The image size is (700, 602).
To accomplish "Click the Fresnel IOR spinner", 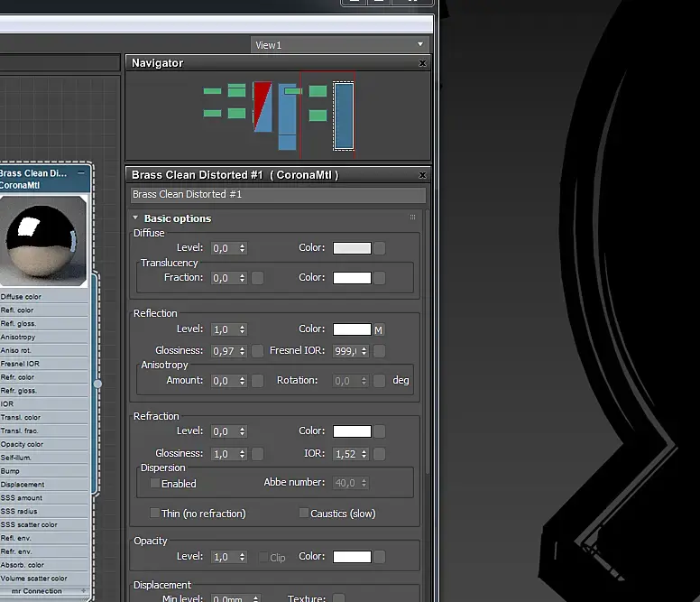I will click(364, 351).
